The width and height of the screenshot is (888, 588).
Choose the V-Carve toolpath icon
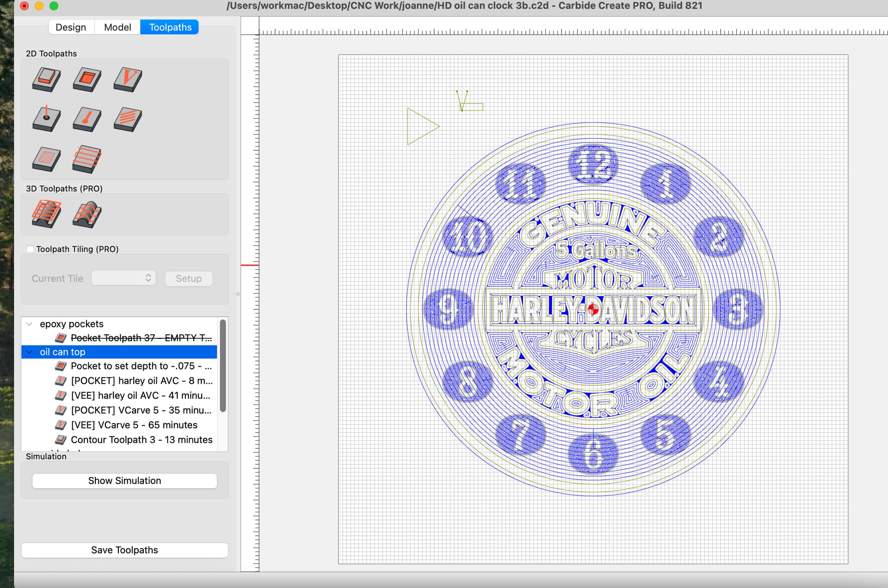click(128, 80)
